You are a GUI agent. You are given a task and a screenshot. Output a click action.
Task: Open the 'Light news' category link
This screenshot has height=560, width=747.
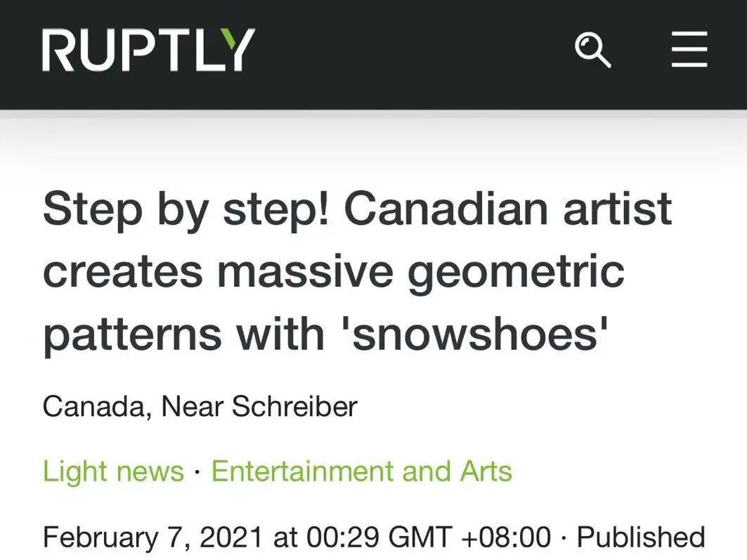[x=113, y=471]
